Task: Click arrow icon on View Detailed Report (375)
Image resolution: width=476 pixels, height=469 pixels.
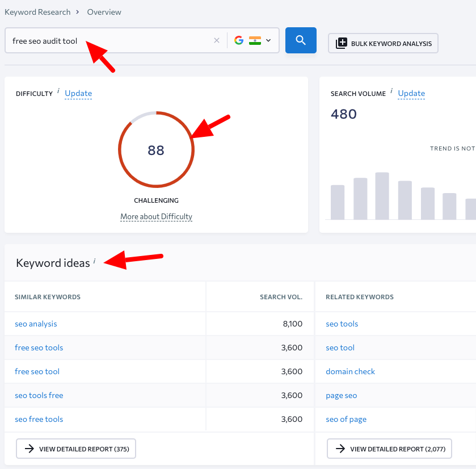Action: (x=30, y=449)
